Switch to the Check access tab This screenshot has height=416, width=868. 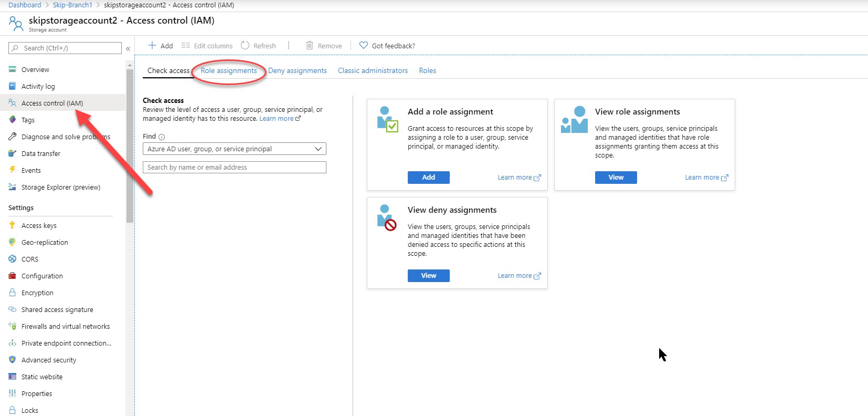(x=168, y=70)
